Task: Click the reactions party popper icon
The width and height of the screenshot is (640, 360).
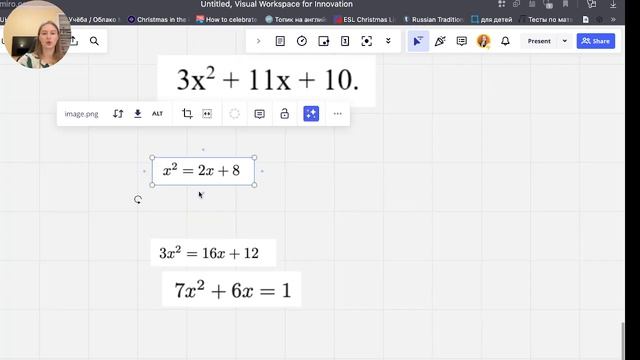Action: pos(440,41)
